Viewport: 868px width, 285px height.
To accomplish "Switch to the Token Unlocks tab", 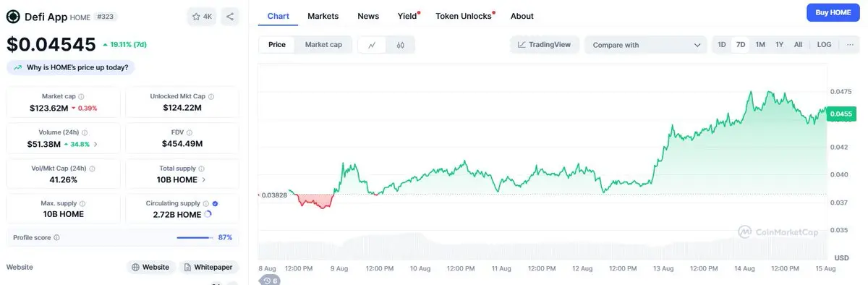I will pyautogui.click(x=464, y=16).
